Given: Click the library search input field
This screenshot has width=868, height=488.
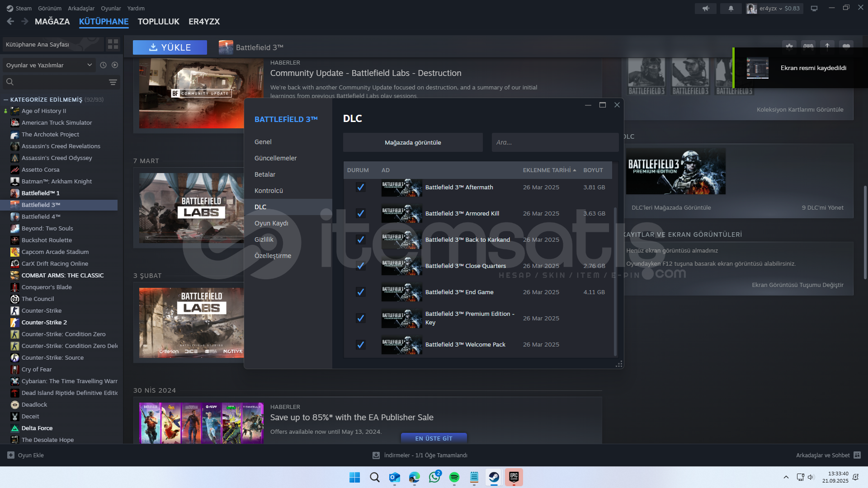Looking at the screenshot, I should 61,82.
